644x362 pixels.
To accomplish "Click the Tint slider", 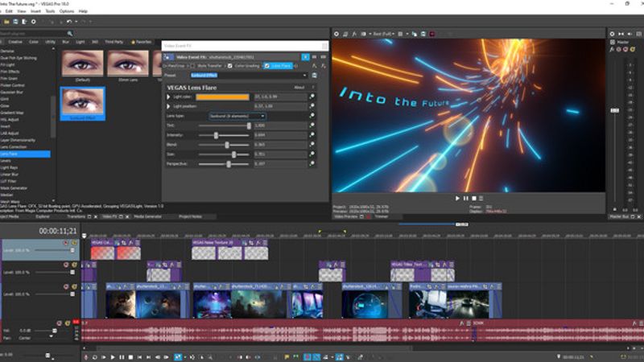I will click(224, 125).
